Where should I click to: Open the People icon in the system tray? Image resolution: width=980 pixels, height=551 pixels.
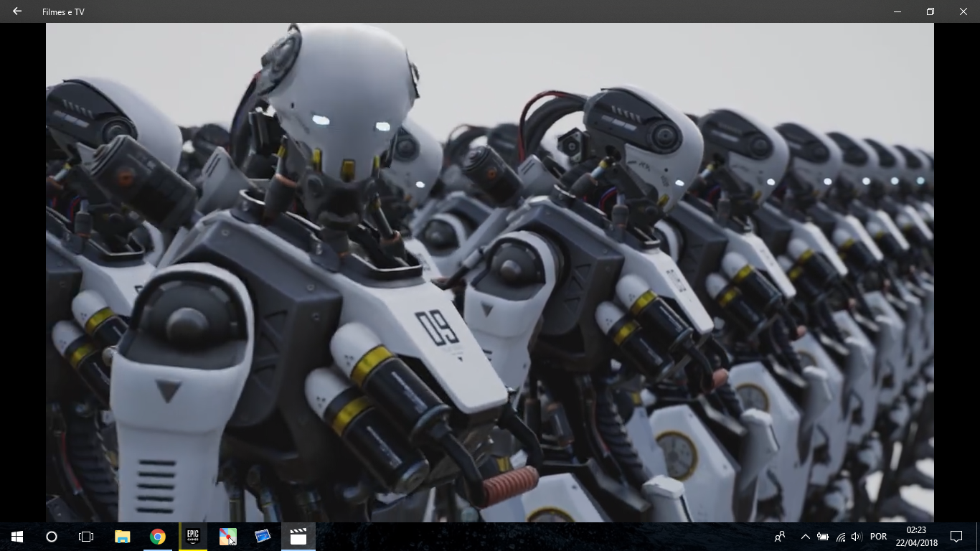[x=780, y=537]
